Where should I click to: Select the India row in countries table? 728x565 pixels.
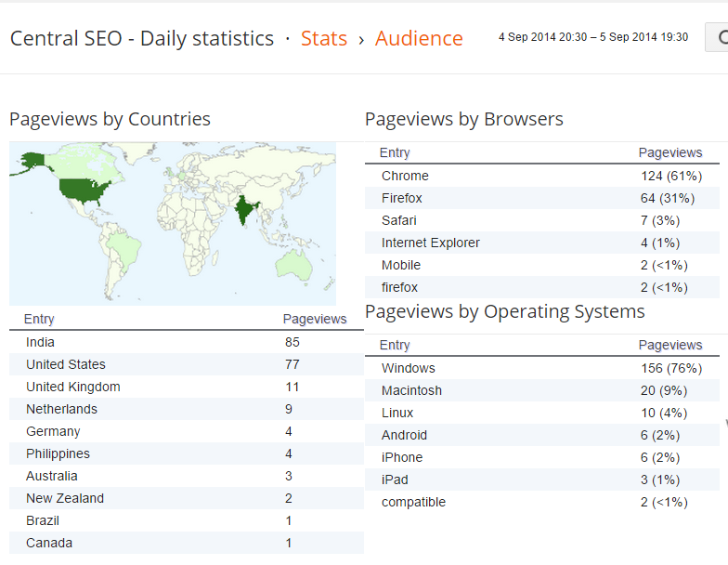[x=187, y=342]
